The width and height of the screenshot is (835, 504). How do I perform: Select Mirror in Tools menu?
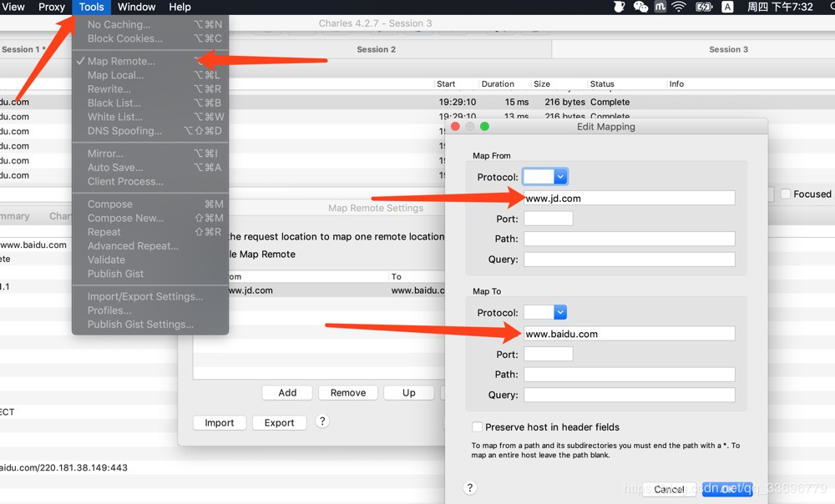tap(150, 154)
